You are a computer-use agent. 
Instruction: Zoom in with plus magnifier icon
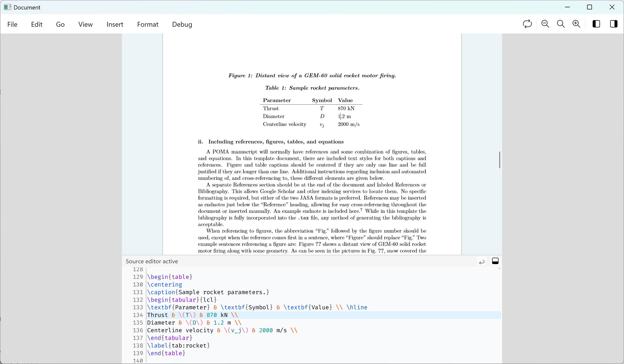pos(576,24)
